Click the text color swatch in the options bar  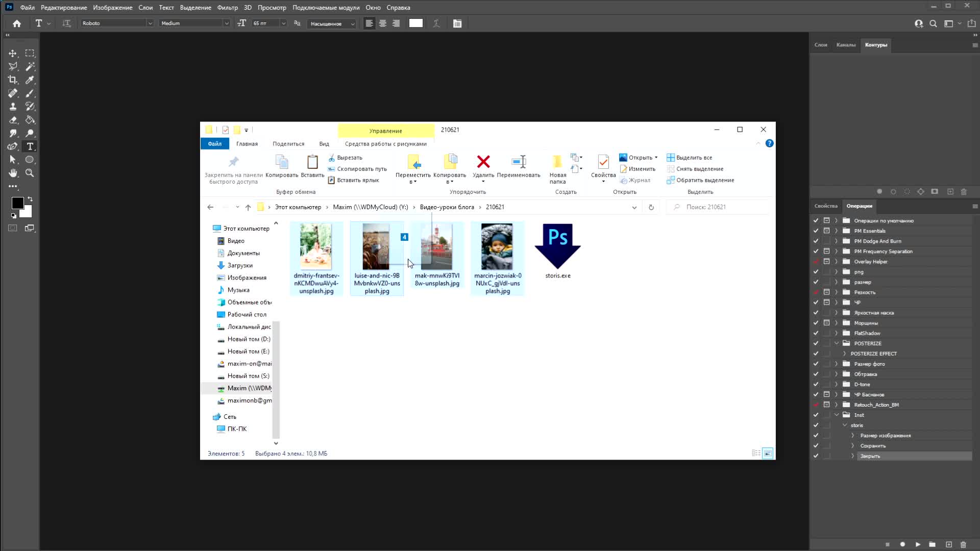pyautogui.click(x=416, y=23)
